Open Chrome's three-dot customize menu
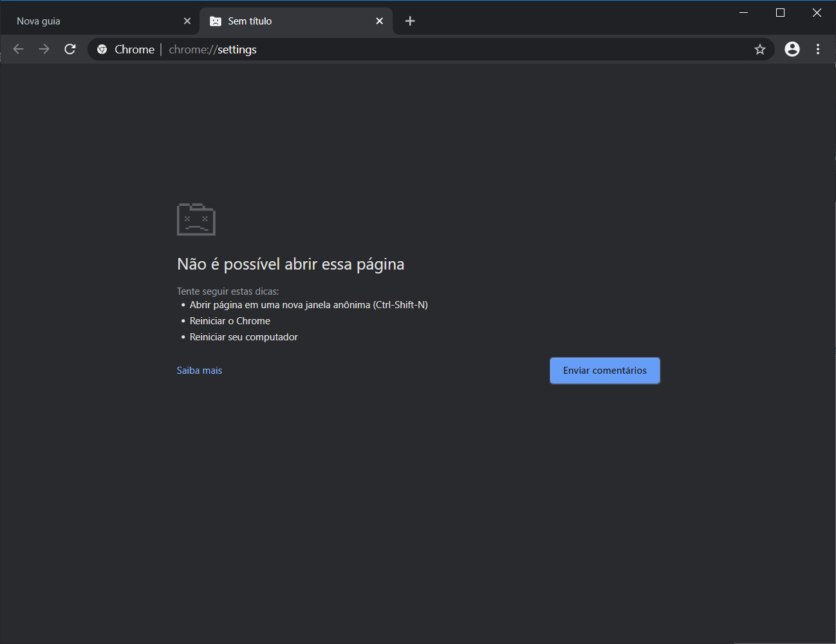Image resolution: width=836 pixels, height=644 pixels. [x=818, y=49]
